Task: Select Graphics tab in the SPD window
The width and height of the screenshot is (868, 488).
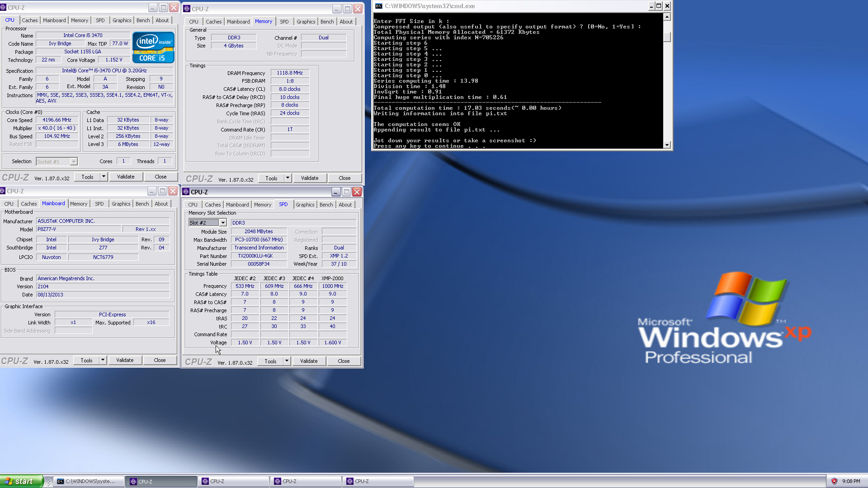Action: point(305,205)
